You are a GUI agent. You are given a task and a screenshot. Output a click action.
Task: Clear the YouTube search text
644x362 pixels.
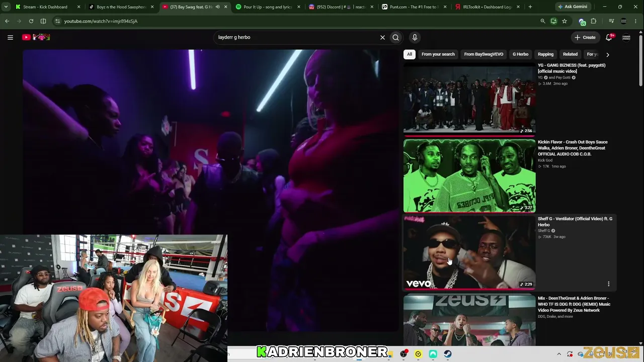click(x=382, y=37)
